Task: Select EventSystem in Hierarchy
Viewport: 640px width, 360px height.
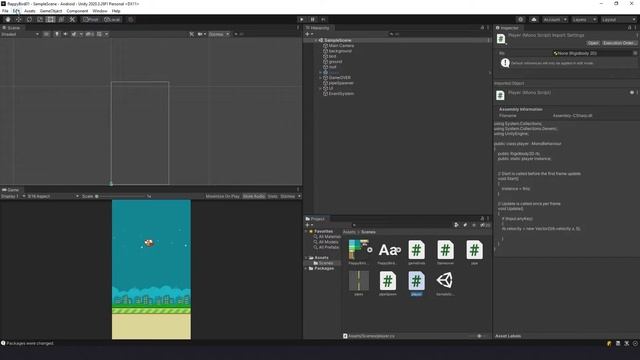Action: (341, 93)
